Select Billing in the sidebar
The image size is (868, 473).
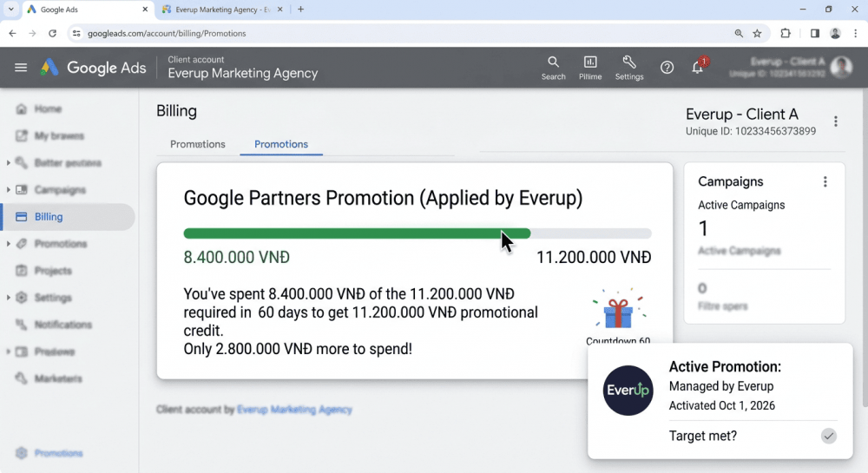(68, 217)
